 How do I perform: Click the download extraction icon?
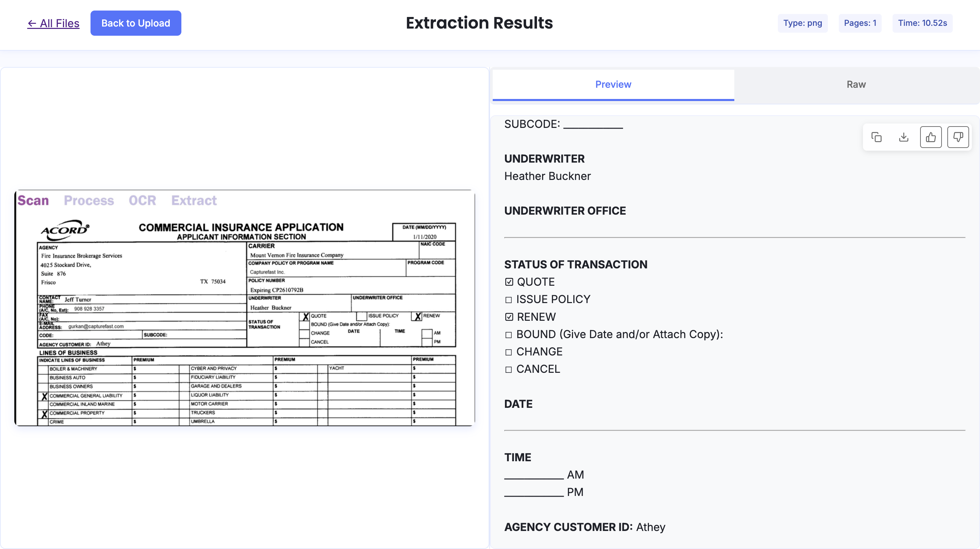tap(903, 137)
